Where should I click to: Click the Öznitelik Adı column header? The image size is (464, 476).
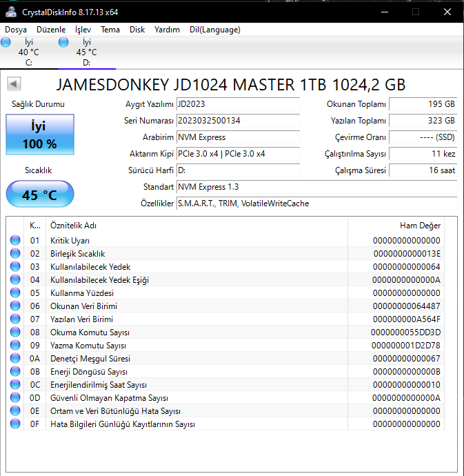[73, 226]
